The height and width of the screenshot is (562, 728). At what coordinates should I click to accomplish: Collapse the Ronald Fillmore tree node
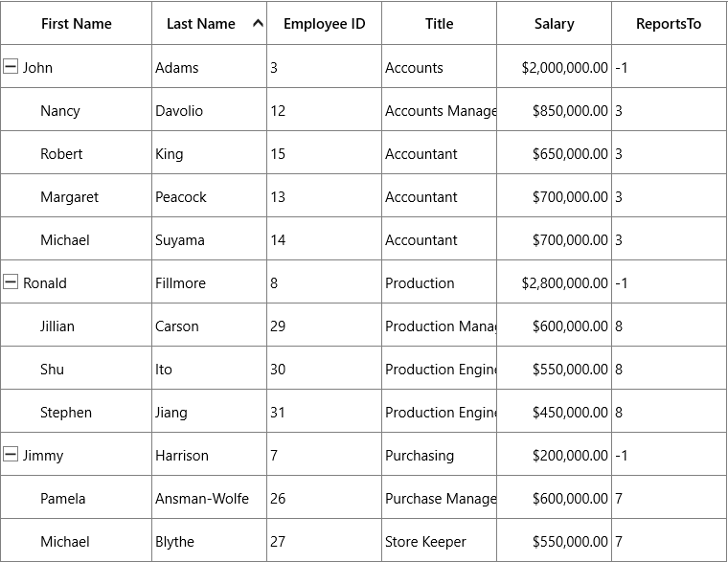point(11,281)
